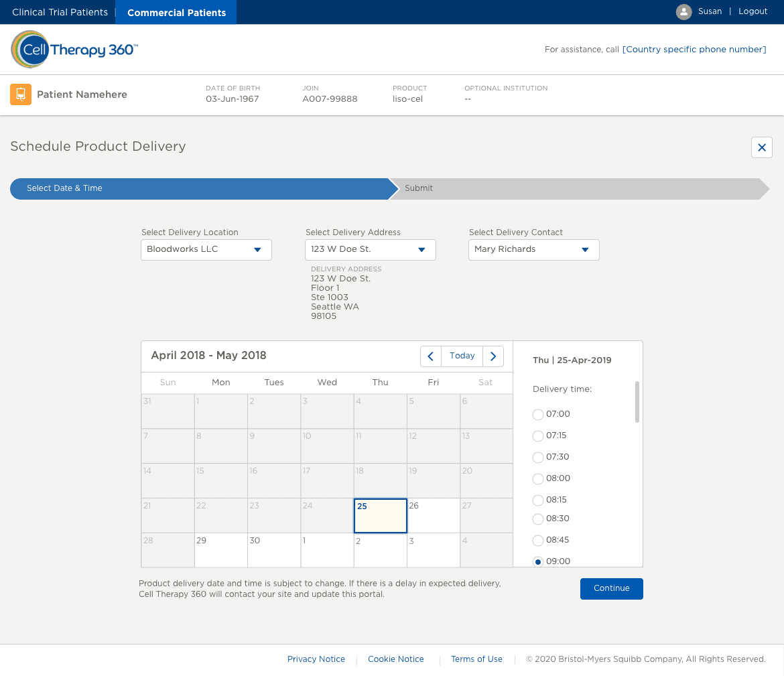Click the delivery time list scrollbar

pyautogui.click(x=637, y=402)
